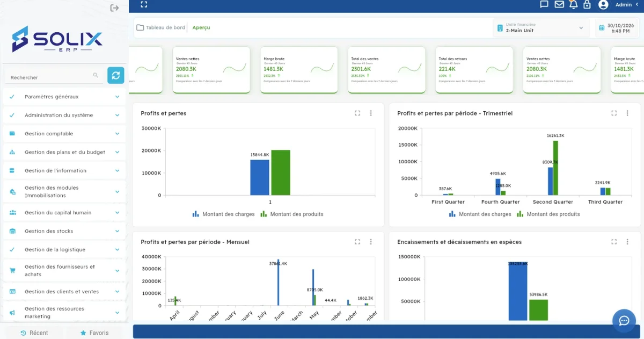This screenshot has width=644, height=339.
Task: Expand Gestion des modules Immobilisations chevron
Action: [117, 192]
